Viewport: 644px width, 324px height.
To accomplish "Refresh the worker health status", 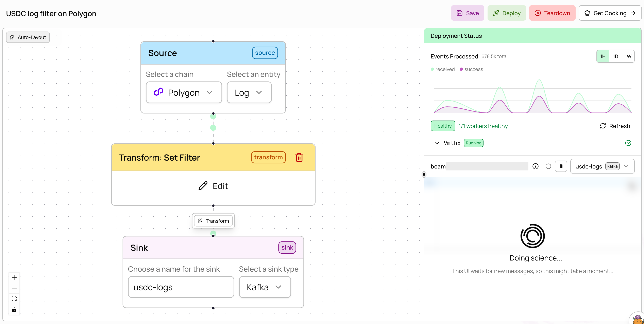I will (x=615, y=126).
